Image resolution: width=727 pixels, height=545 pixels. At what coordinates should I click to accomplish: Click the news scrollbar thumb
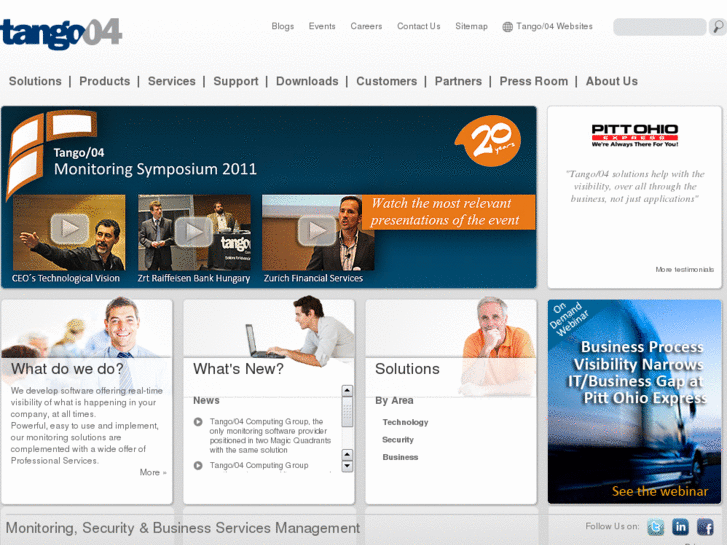347,412
